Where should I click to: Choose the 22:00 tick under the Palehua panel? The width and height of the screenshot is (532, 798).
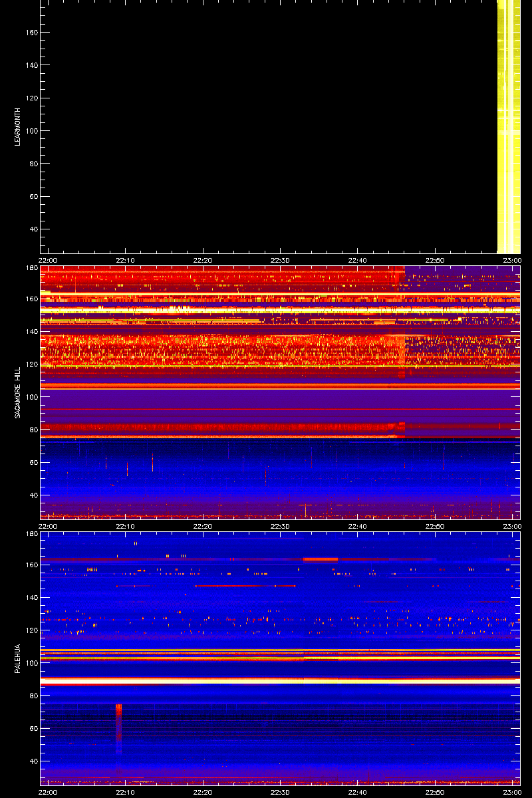click(48, 792)
